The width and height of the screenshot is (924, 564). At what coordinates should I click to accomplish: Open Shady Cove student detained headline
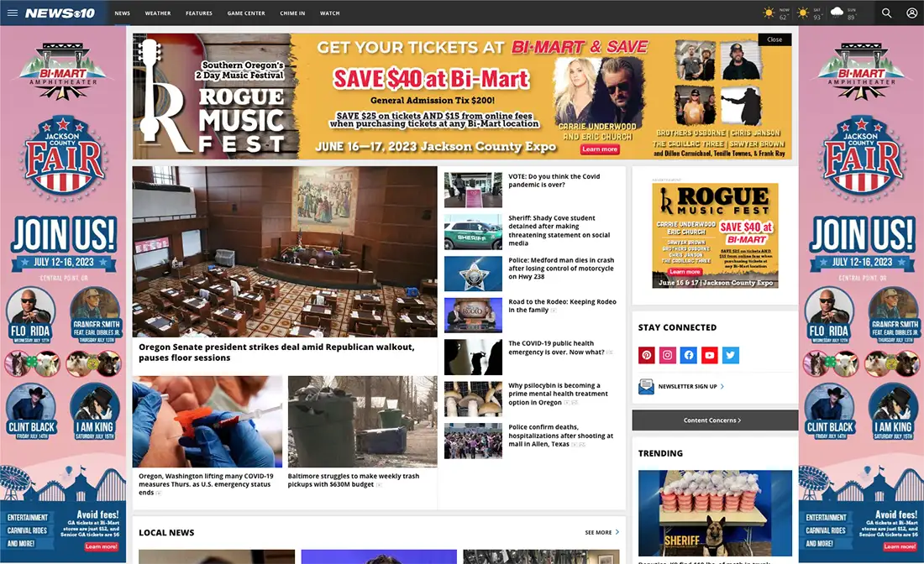pos(559,230)
